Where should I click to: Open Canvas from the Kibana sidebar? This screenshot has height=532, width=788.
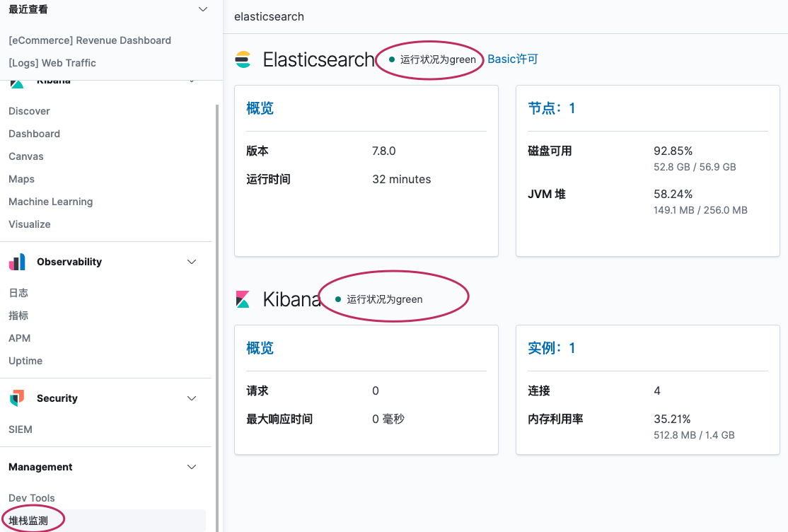[25, 156]
